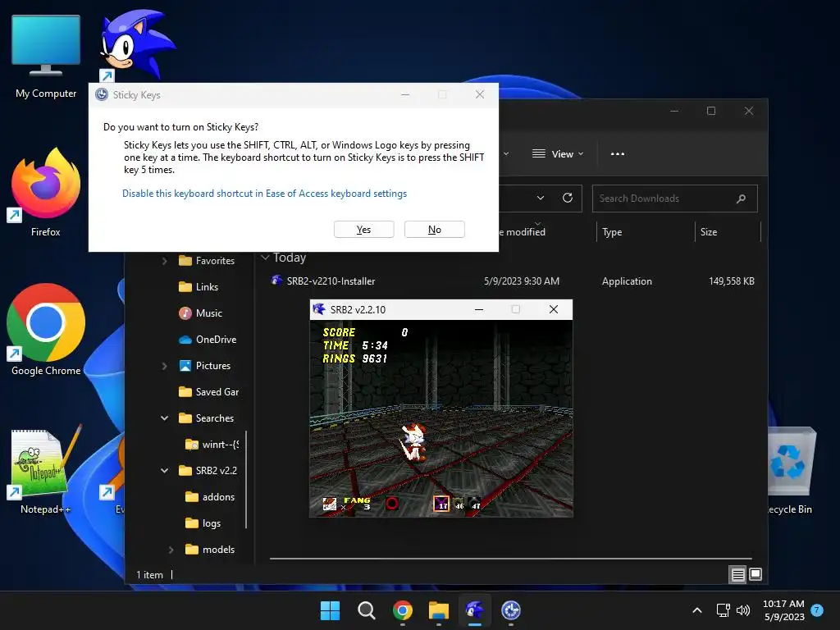The width and height of the screenshot is (840, 630).
Task: Open the Sonic SRB2 desktop shortcut
Action: (x=137, y=46)
